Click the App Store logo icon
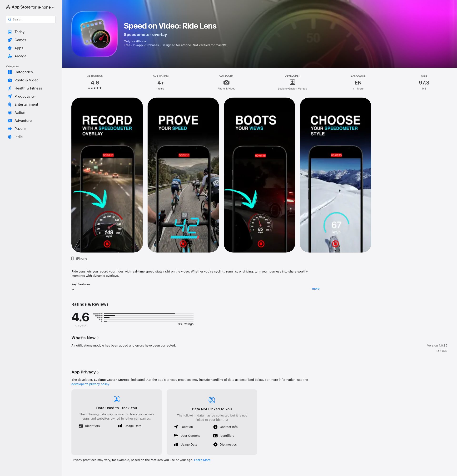The width and height of the screenshot is (457, 476). (x=8, y=7)
